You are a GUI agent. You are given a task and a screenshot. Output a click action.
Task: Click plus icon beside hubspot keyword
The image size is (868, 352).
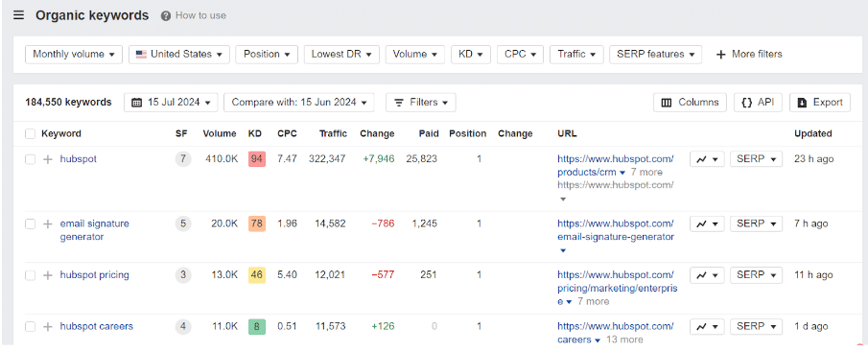click(x=48, y=159)
